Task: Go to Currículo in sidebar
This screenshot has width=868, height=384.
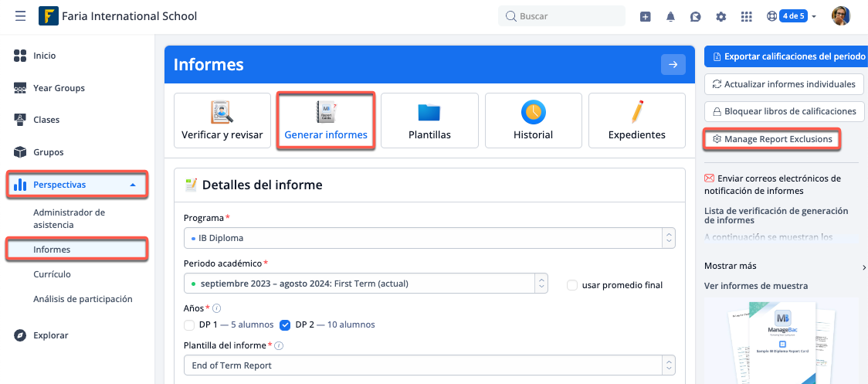Action: pos(52,274)
